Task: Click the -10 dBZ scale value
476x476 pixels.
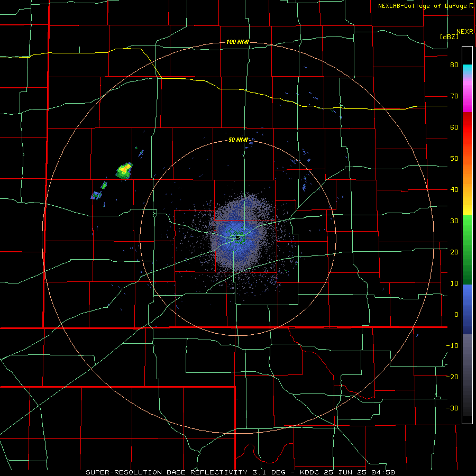Action: (x=452, y=346)
